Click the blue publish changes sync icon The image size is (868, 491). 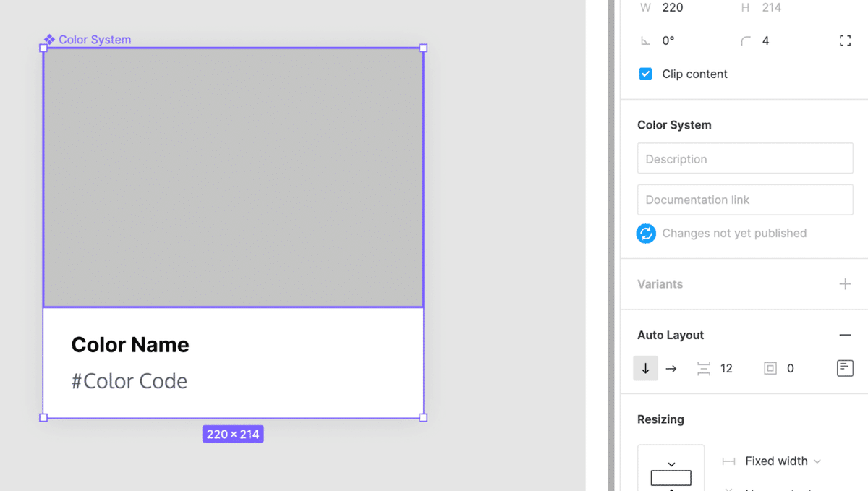tap(646, 233)
